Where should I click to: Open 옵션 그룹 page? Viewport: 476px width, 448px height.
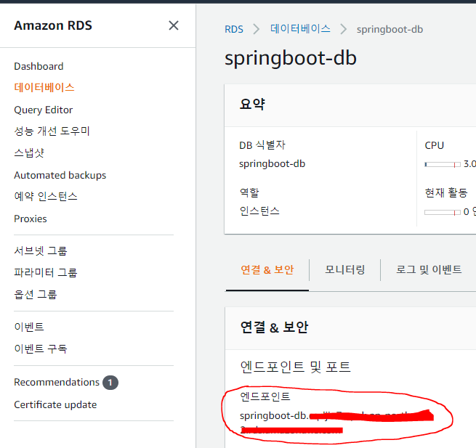[x=36, y=294]
